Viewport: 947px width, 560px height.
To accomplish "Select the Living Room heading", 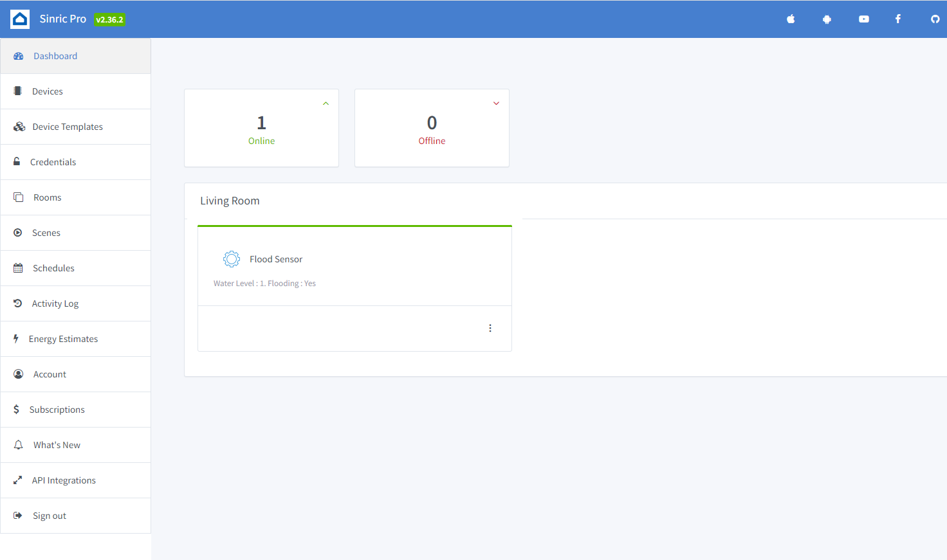I will pyautogui.click(x=230, y=201).
